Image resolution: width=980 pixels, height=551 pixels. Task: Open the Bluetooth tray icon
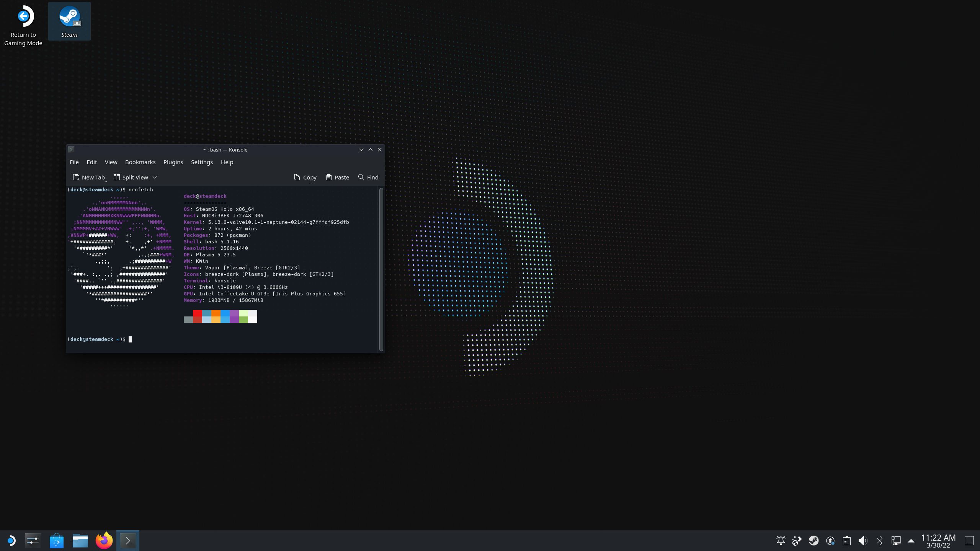pos(880,541)
